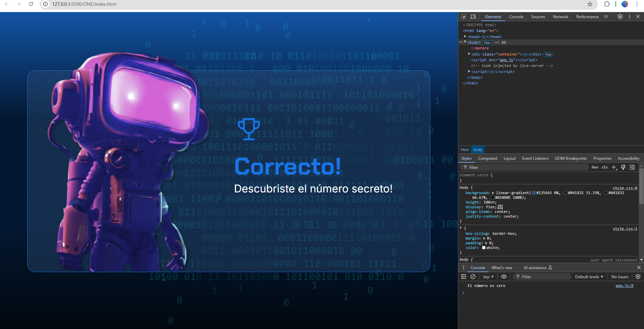The height and width of the screenshot is (329, 644).
Task: Clear the console with the ban icon
Action: [x=473, y=277]
